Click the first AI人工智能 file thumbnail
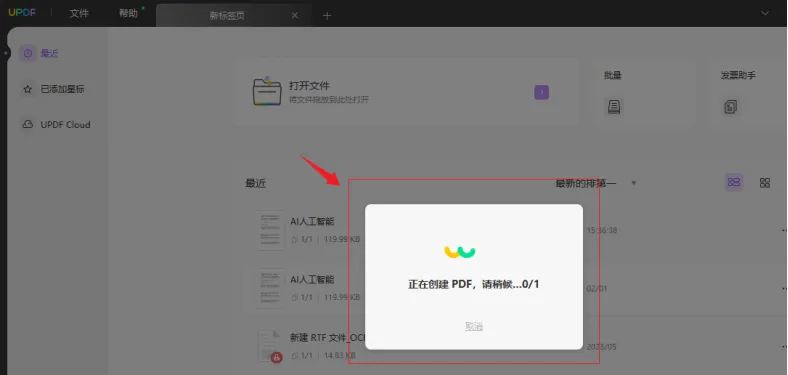788x375 pixels. point(270,230)
